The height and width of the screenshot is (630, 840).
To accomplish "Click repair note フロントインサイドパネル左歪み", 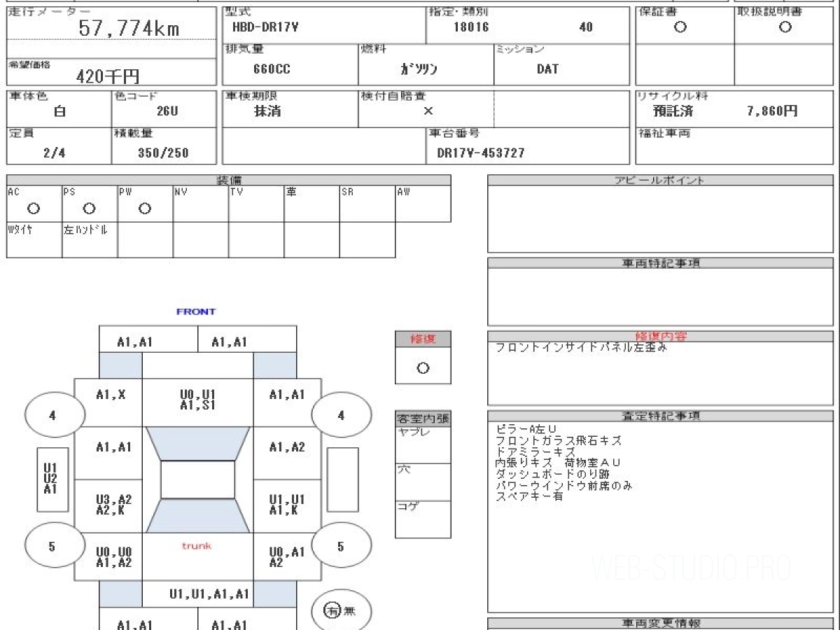I will coord(581,347).
